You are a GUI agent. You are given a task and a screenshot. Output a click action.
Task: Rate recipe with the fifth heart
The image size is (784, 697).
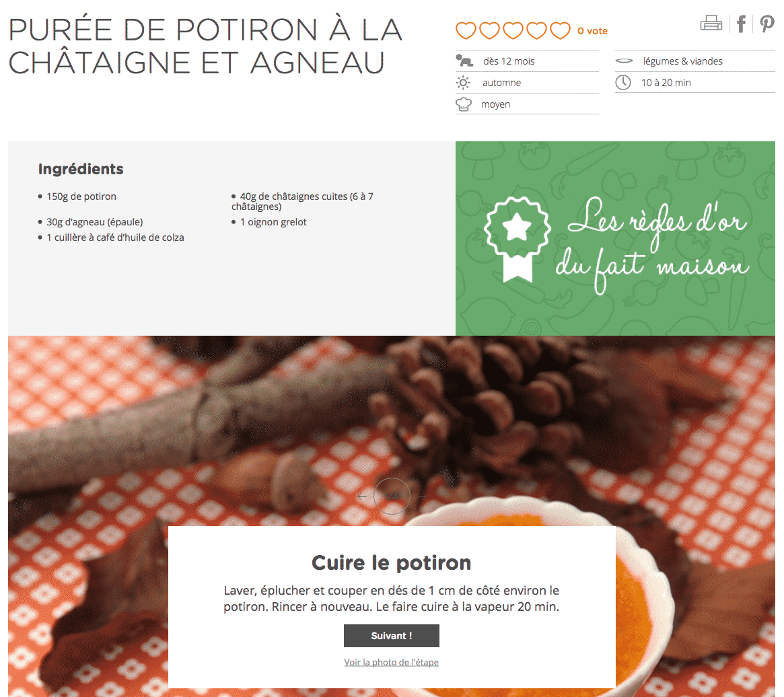pyautogui.click(x=560, y=30)
